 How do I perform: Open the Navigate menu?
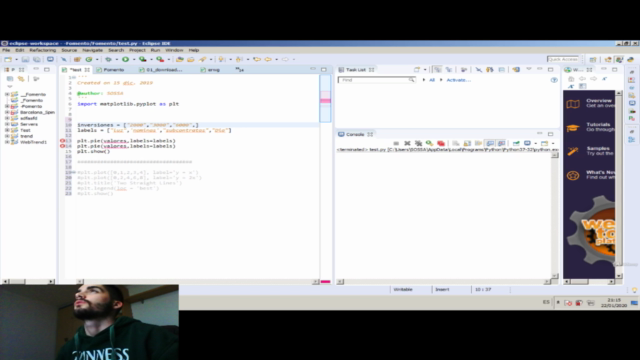(93, 50)
